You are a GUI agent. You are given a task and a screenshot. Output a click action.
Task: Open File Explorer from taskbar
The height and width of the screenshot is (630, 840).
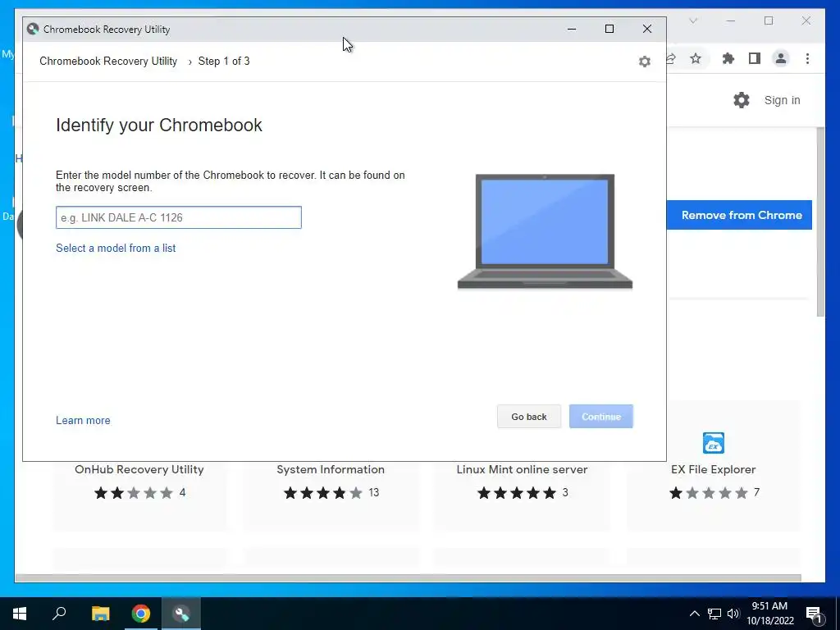[100, 614]
